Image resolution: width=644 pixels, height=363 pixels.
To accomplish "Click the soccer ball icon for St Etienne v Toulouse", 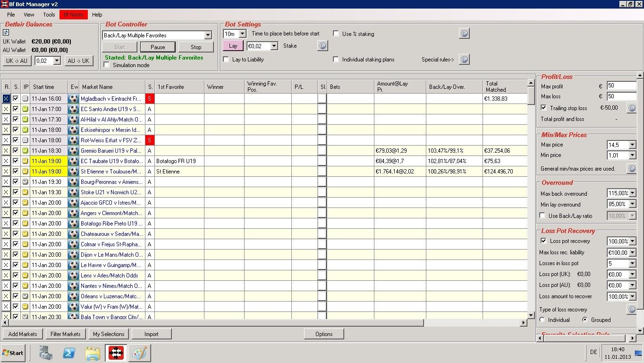I will point(73,172).
